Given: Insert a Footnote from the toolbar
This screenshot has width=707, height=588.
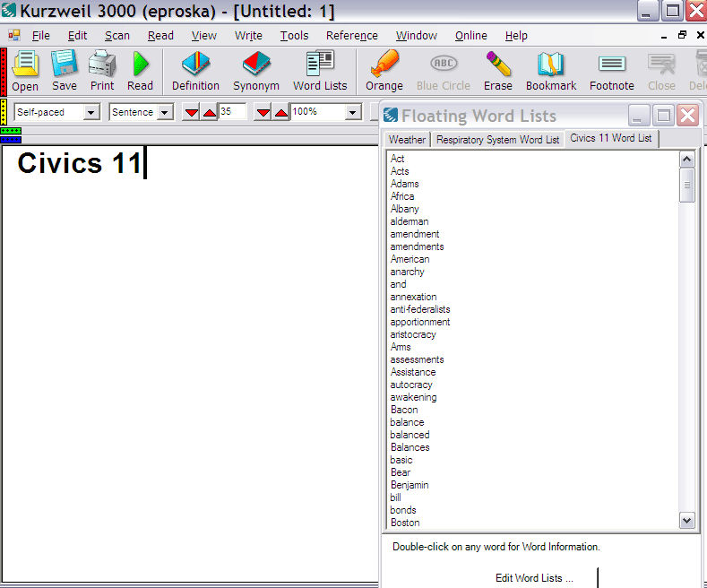Looking at the screenshot, I should (612, 71).
